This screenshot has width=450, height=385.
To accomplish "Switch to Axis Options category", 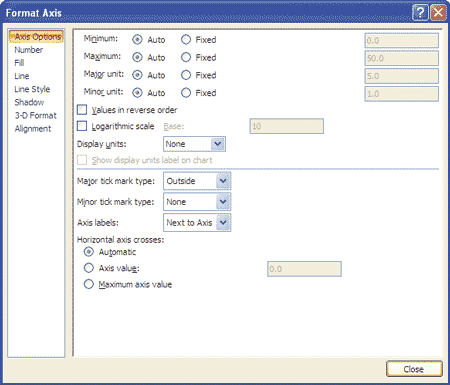I will [36, 36].
